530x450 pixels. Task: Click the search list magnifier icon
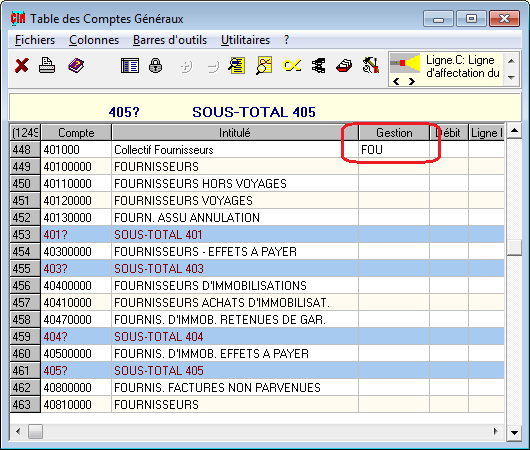click(236, 66)
